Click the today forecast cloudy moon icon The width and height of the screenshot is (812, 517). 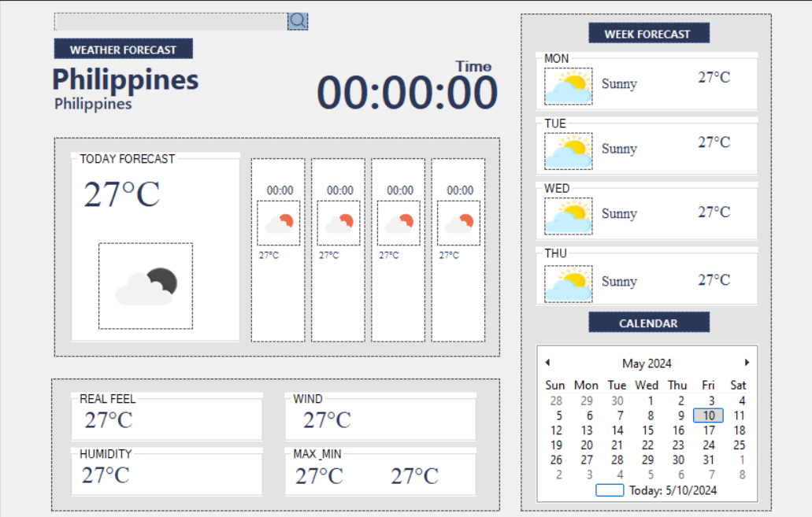tap(146, 286)
